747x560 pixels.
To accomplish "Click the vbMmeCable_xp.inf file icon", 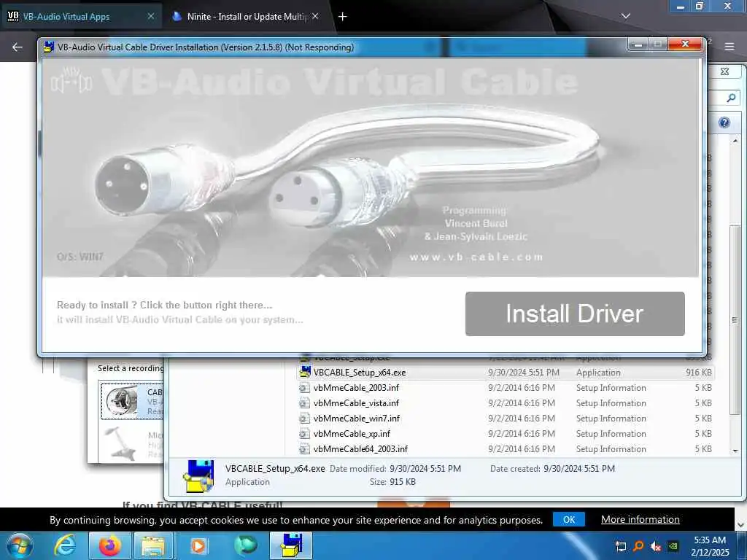I will (304, 434).
